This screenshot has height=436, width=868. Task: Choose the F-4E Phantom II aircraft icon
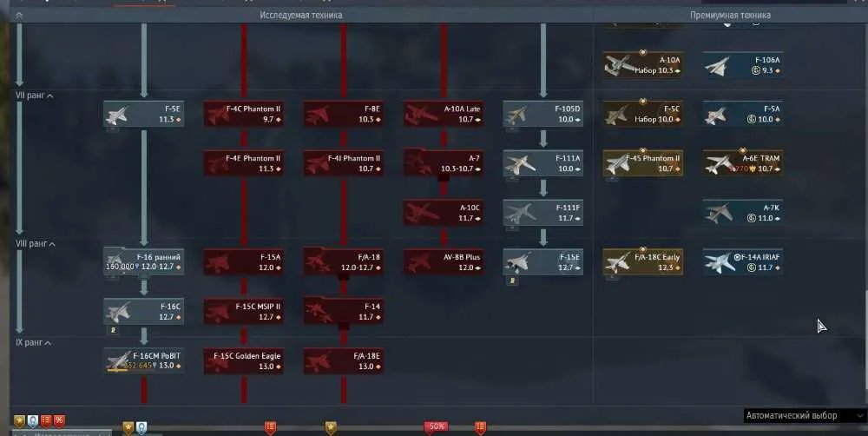click(x=217, y=164)
